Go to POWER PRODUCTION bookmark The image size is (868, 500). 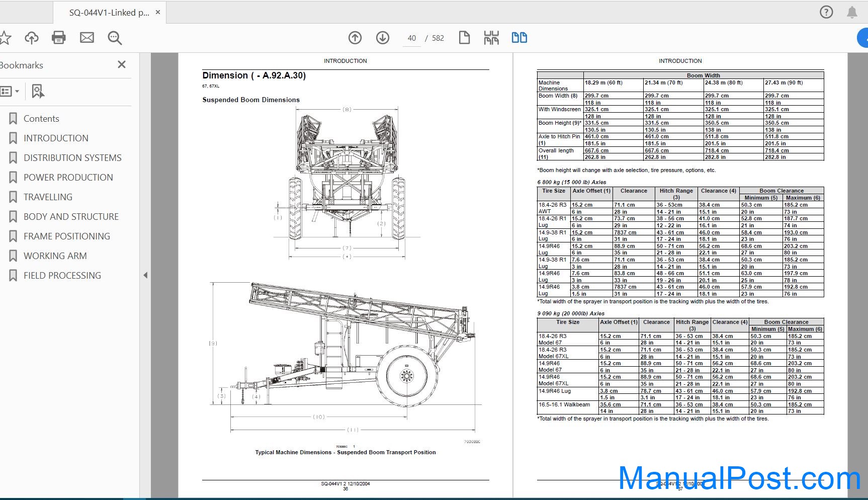point(68,178)
